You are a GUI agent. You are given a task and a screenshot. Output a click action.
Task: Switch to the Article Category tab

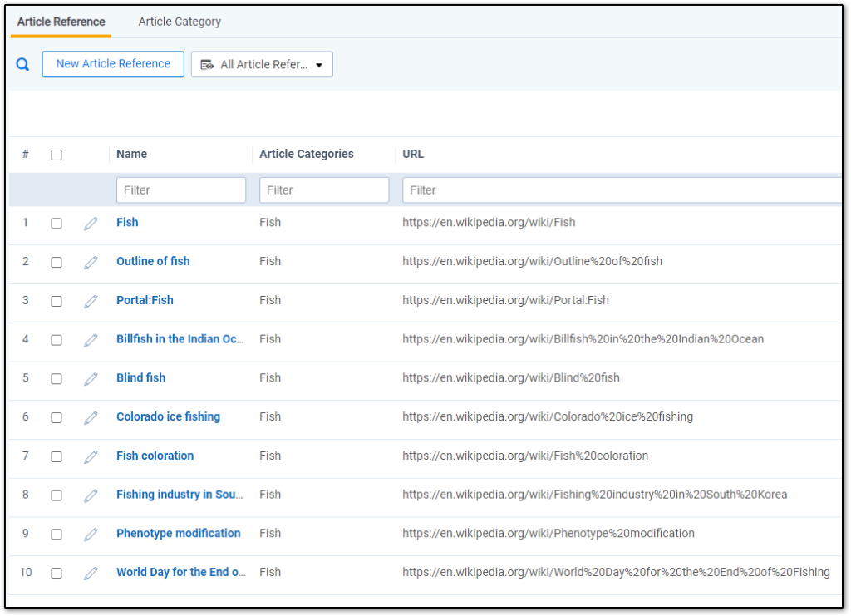point(180,22)
